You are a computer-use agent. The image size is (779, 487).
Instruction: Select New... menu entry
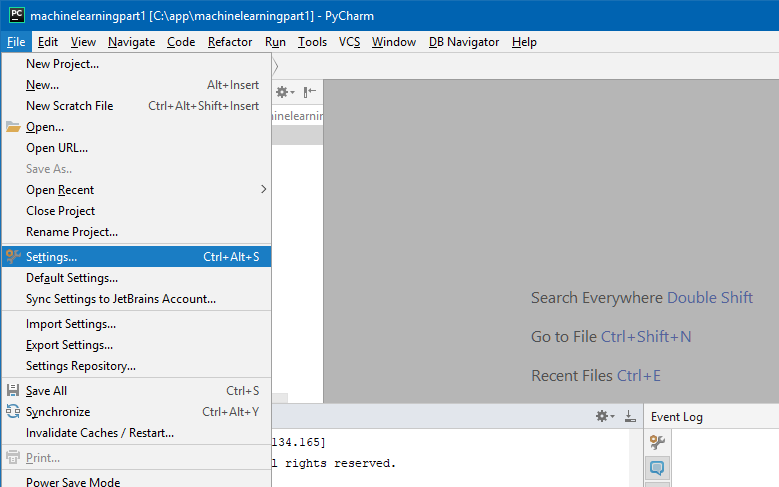click(x=137, y=85)
